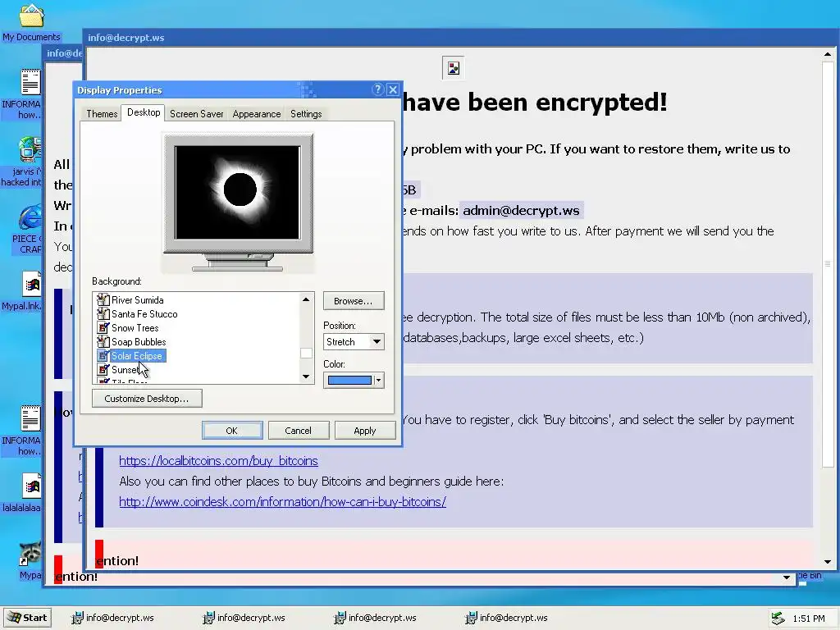This screenshot has height=630, width=840.
Task: Click the Santa Fe Stucco background icon
Action: [103, 314]
